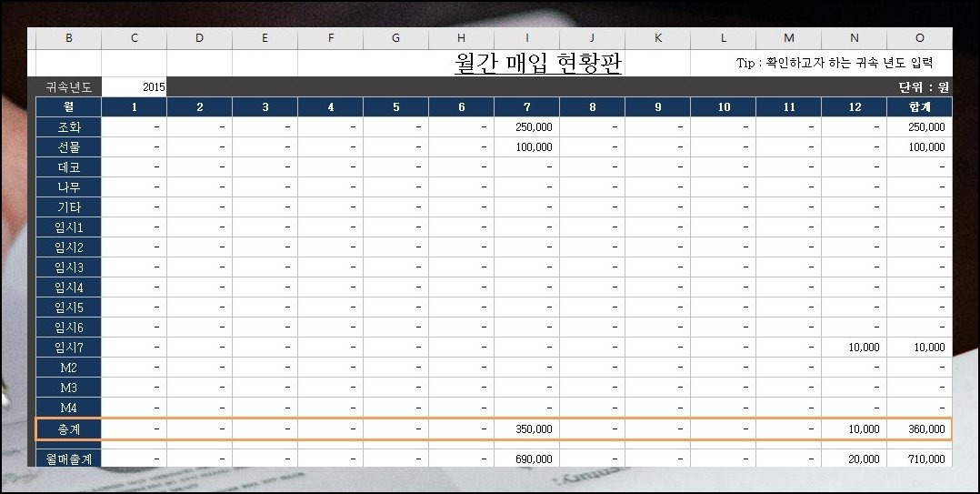
Task: Click the 데코 row label
Action: click(69, 167)
